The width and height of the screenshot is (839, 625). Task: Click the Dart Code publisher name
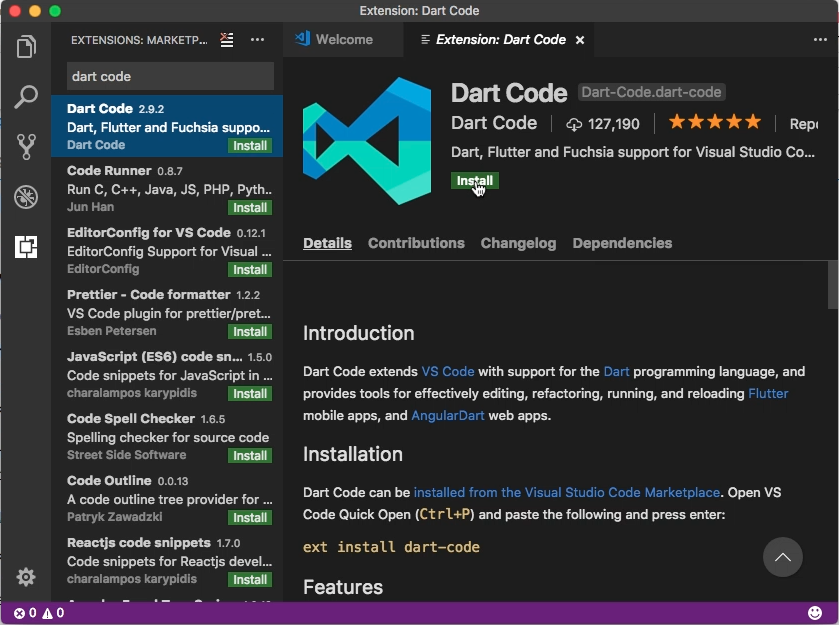coord(494,123)
